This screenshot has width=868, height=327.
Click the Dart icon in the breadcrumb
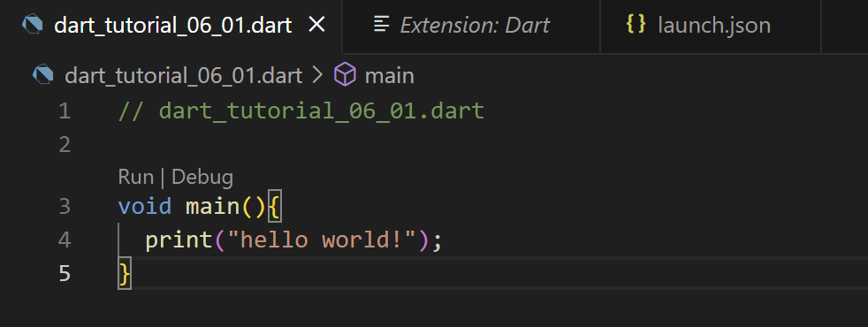click(x=43, y=75)
